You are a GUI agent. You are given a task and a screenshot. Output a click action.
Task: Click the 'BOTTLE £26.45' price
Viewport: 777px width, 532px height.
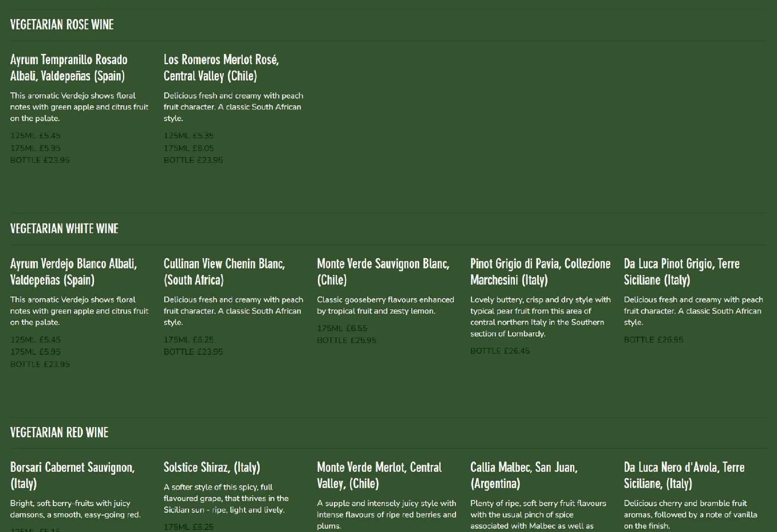(x=500, y=351)
